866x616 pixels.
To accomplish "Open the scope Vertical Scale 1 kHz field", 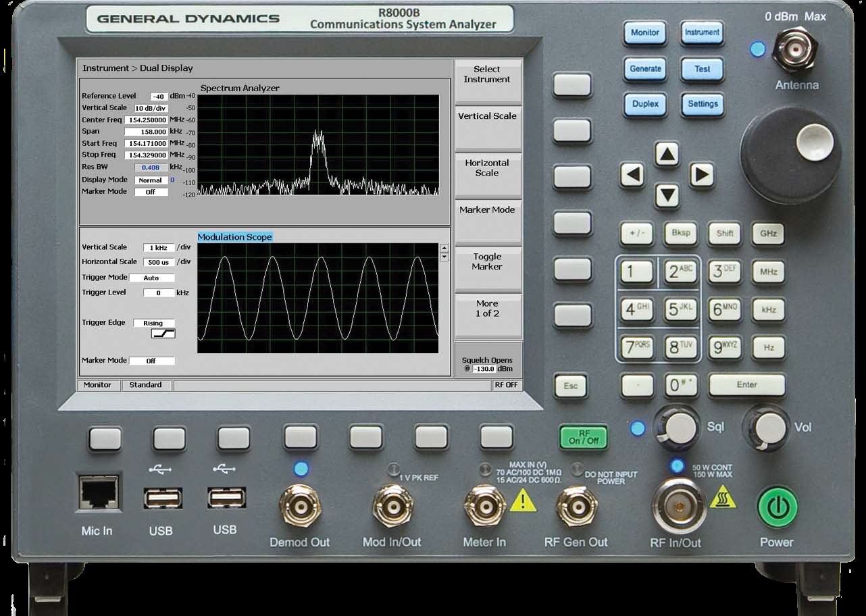I will point(159,248).
